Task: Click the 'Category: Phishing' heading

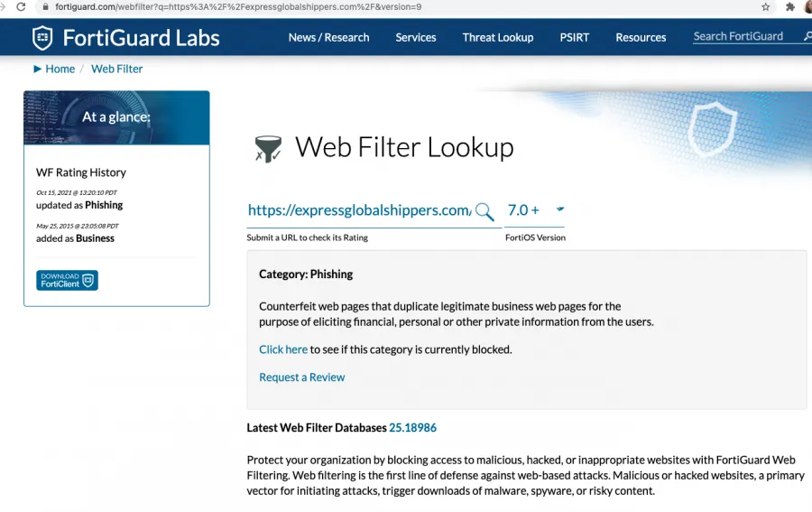Action: tap(306, 275)
